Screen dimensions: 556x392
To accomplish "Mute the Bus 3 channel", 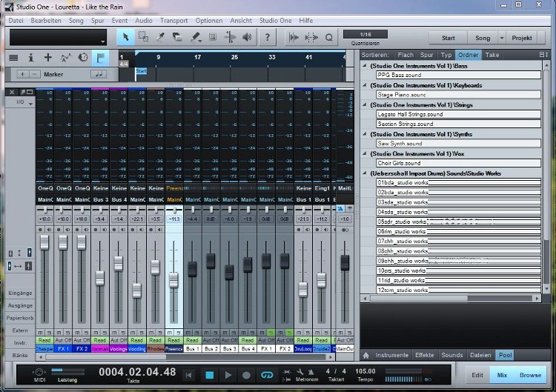I will click(x=225, y=333).
